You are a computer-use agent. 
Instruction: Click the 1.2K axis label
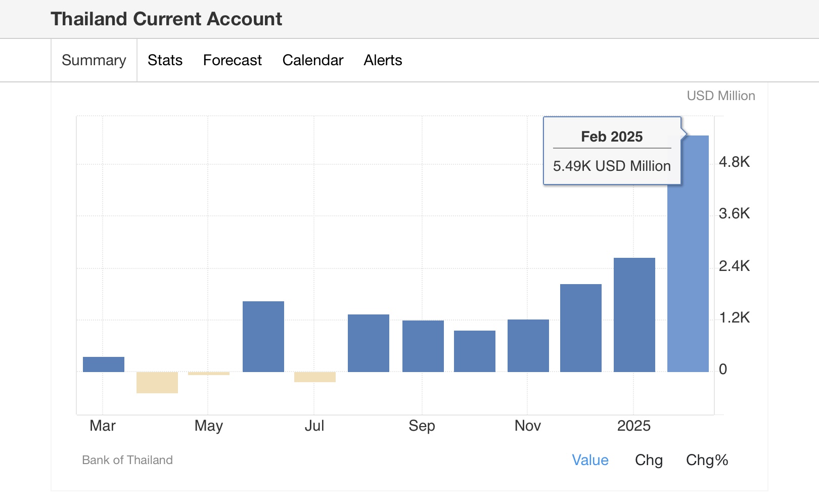[x=735, y=317]
